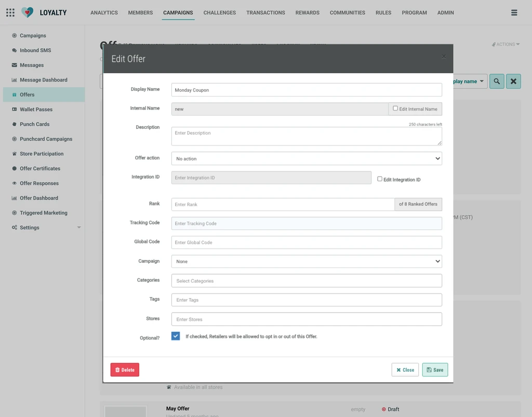This screenshot has height=417, width=532.
Task: Go to the Rewards tab
Action: [x=308, y=12]
